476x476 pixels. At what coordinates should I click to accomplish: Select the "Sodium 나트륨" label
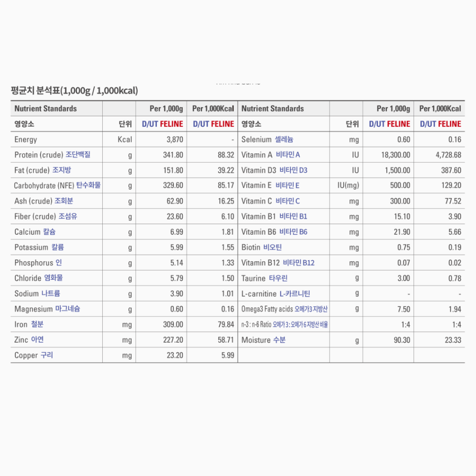(37, 294)
